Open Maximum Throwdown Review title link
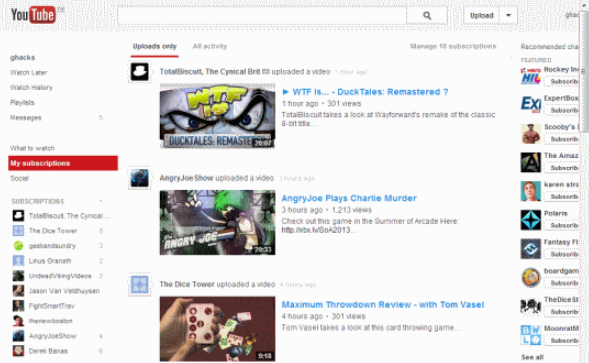The image size is (589, 363). pyautogui.click(x=383, y=305)
